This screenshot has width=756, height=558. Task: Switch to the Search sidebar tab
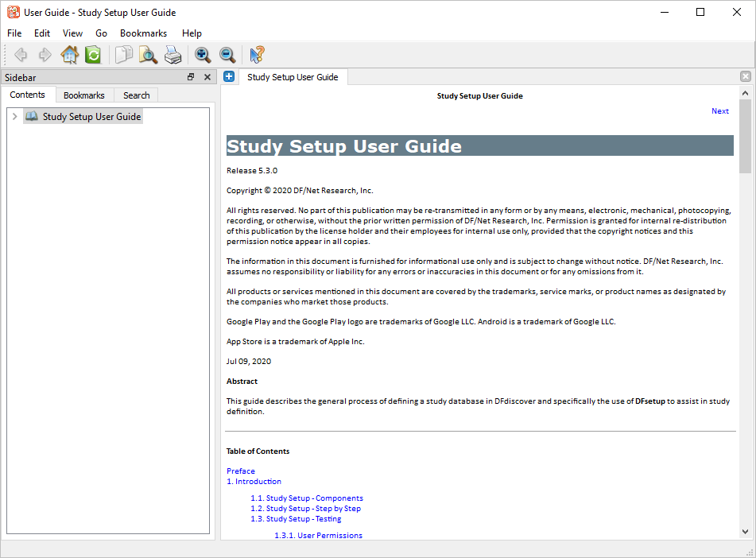[136, 95]
